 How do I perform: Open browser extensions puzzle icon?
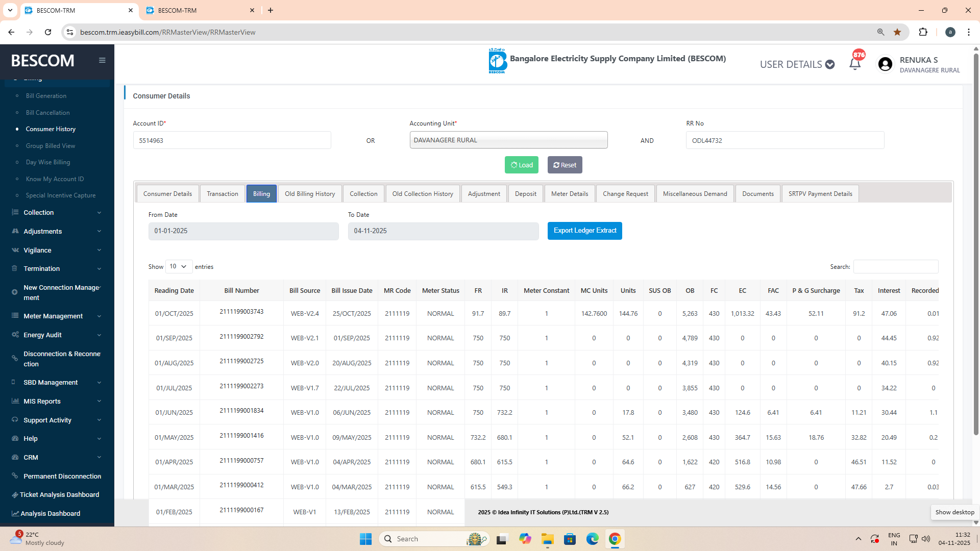[x=923, y=32]
